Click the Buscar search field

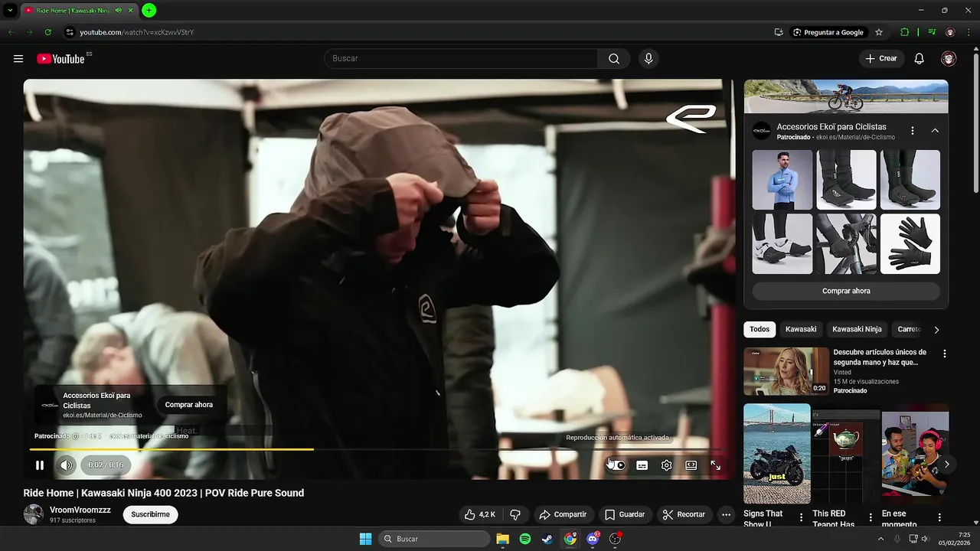(461, 59)
